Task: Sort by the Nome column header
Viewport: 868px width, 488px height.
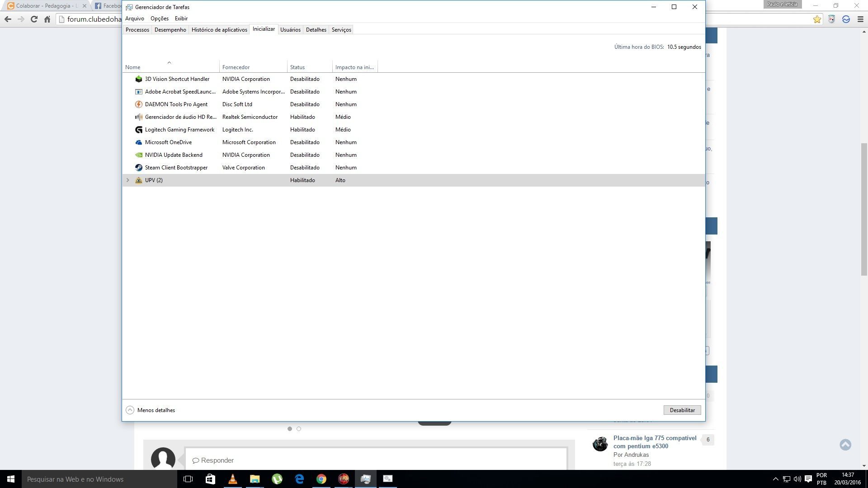Action: 171,67
